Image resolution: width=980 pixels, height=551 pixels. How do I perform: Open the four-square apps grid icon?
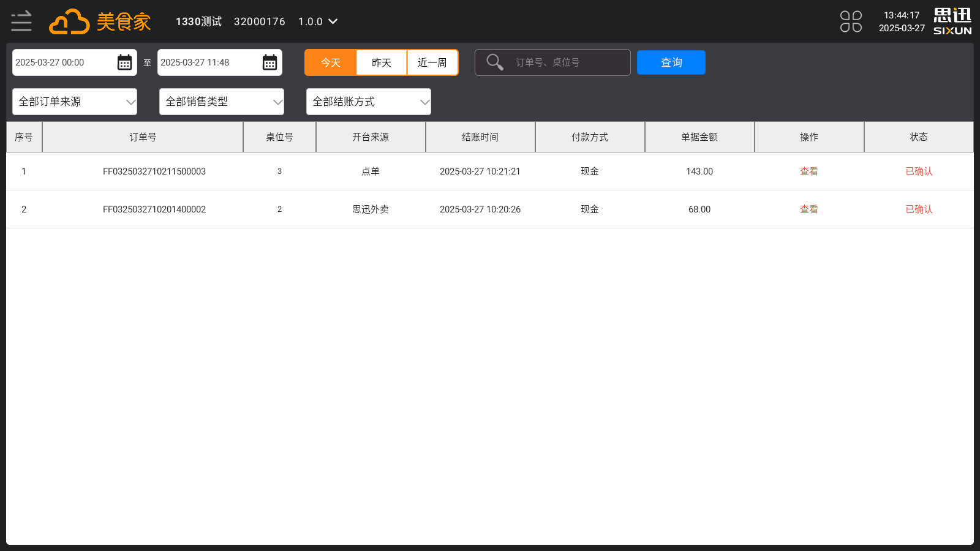(x=851, y=21)
